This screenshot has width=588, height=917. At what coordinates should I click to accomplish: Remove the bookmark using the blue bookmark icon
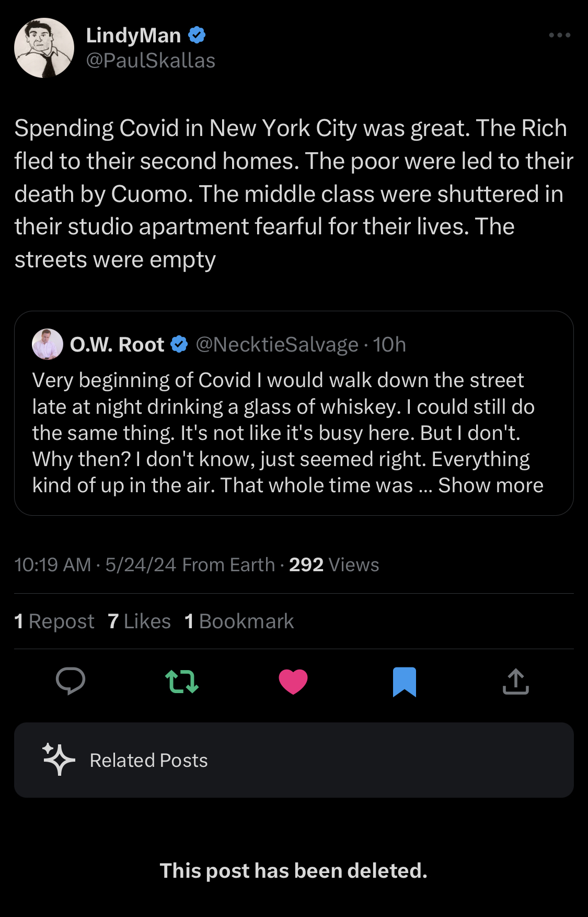coord(404,682)
